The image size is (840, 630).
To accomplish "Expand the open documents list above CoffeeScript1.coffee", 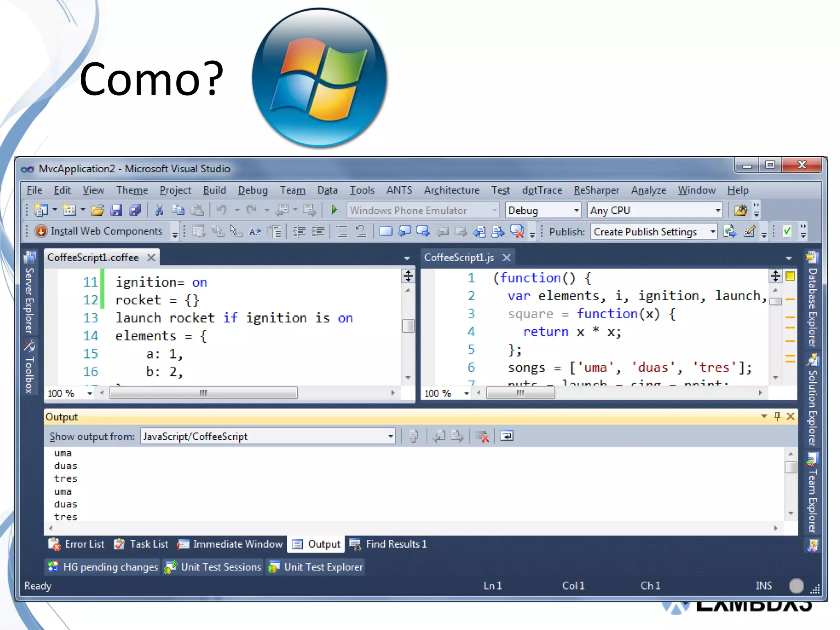I will point(407,258).
